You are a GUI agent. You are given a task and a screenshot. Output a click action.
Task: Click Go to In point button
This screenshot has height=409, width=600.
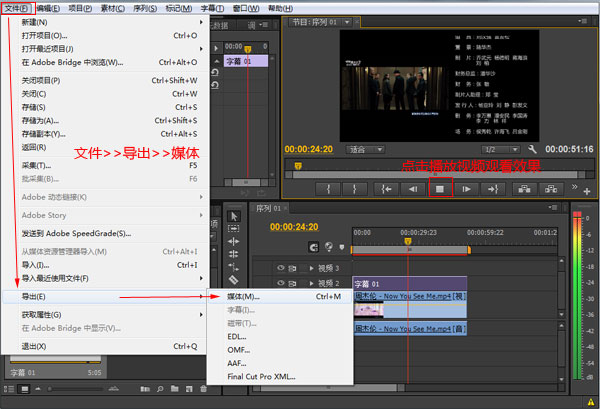click(386, 189)
